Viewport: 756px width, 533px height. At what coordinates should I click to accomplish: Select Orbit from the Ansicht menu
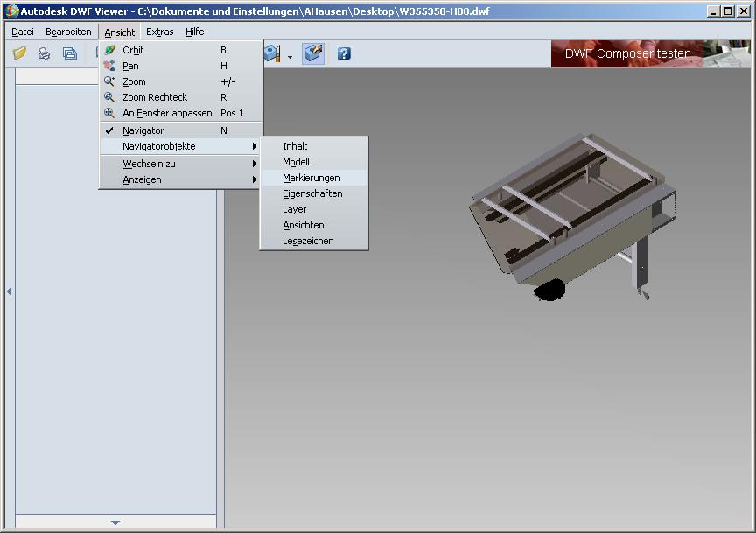coord(181,50)
